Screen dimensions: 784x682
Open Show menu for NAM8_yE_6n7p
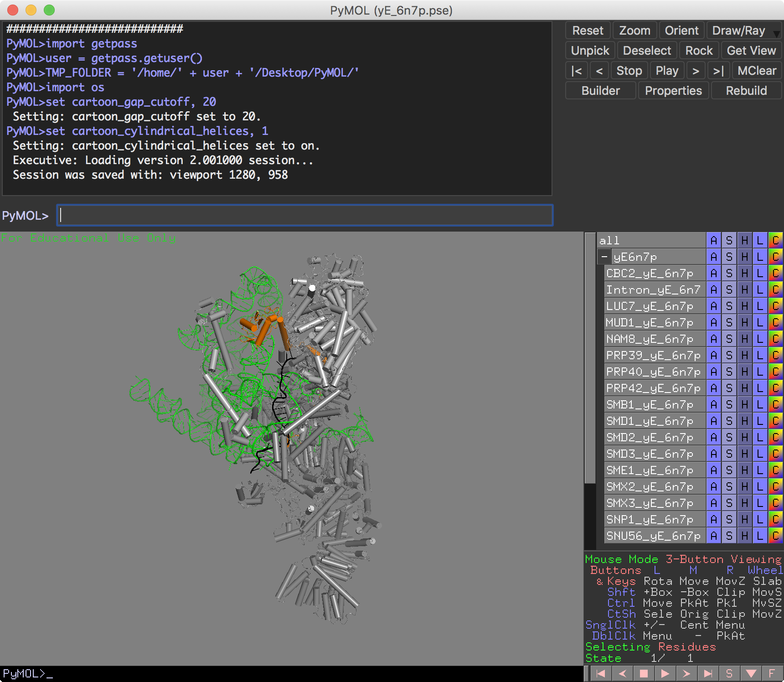pyautogui.click(x=729, y=339)
